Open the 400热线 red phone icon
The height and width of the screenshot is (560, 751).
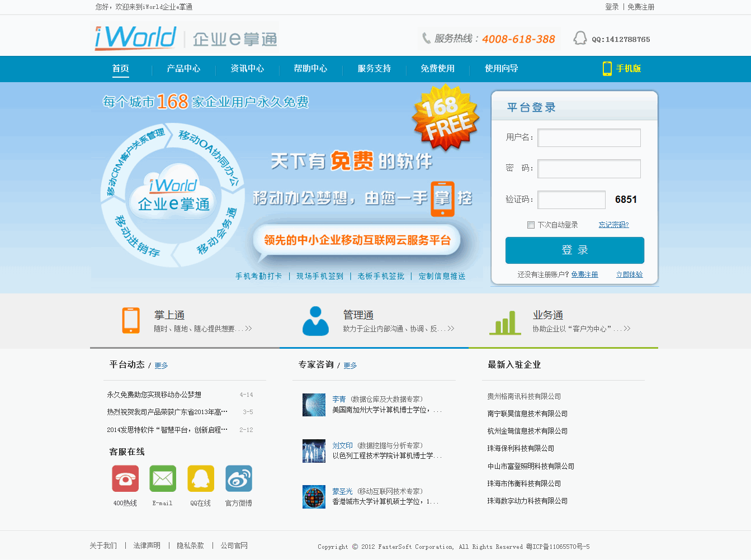tap(125, 478)
